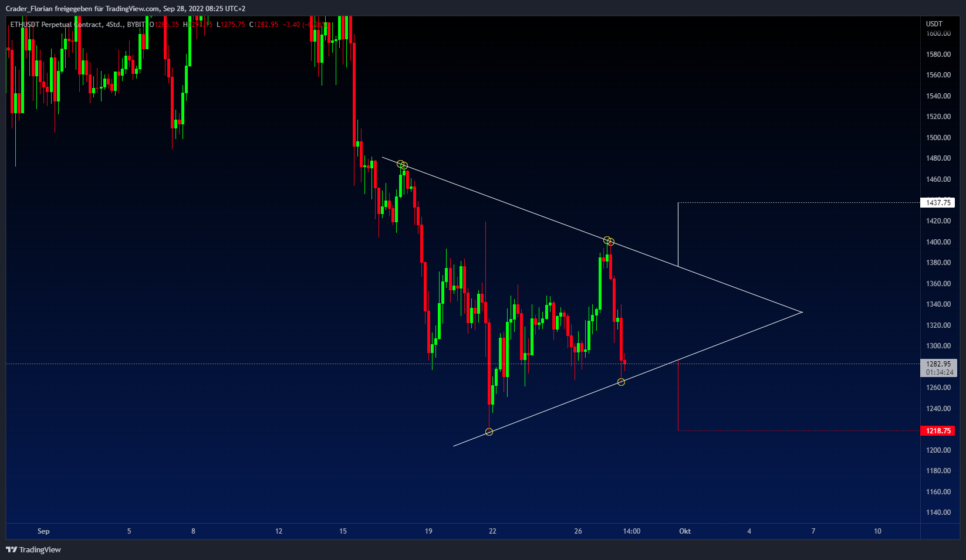Image resolution: width=966 pixels, height=560 pixels.
Task: Click the 1400.00 price axis label
Action: (938, 242)
